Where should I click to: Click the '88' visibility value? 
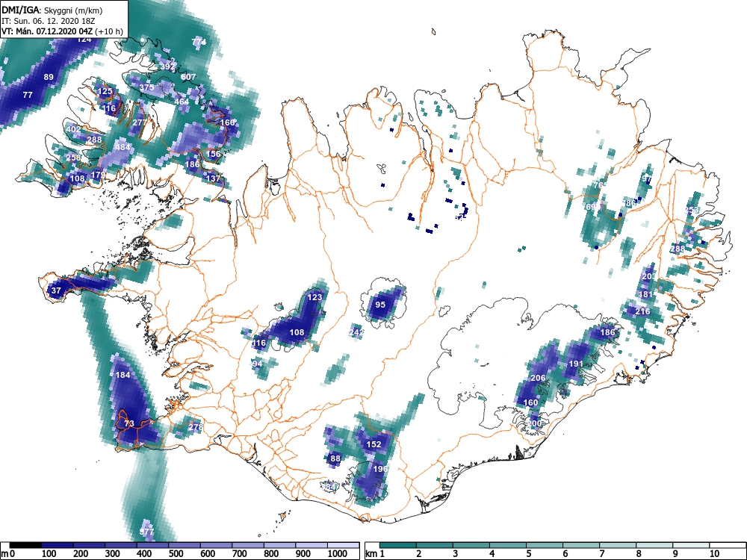(335, 458)
